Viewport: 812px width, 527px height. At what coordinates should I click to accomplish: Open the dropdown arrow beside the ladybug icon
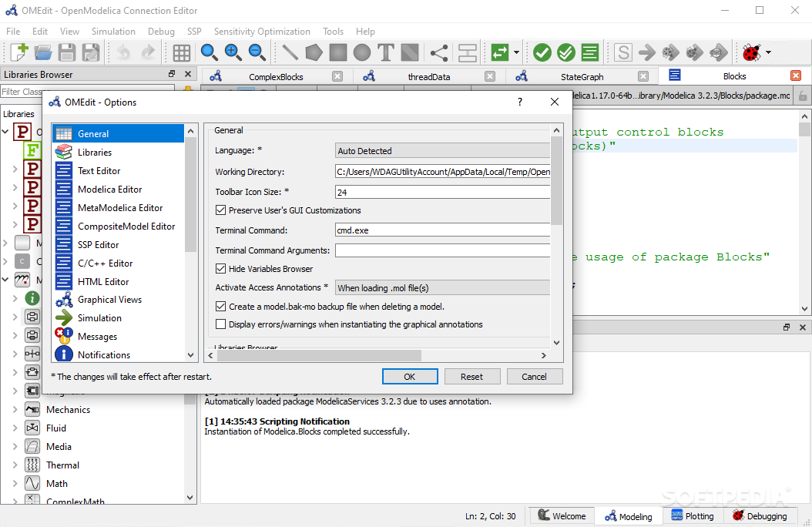click(x=768, y=52)
